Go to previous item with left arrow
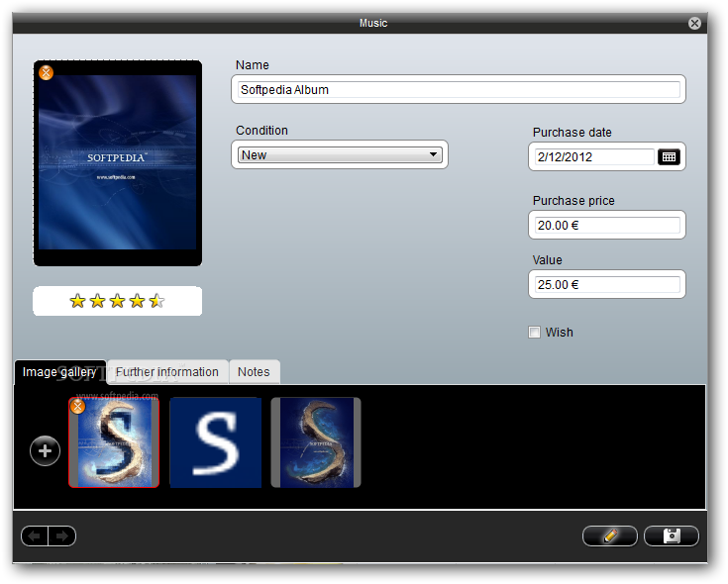 click(x=35, y=536)
